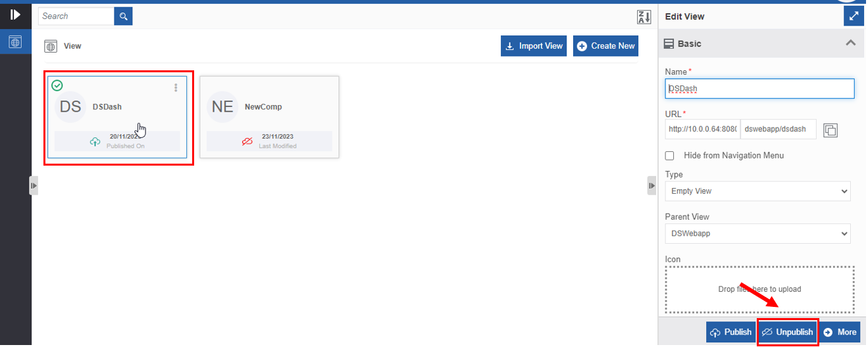The image size is (868, 347).
Task: Click the search magnifier button
Action: [123, 16]
